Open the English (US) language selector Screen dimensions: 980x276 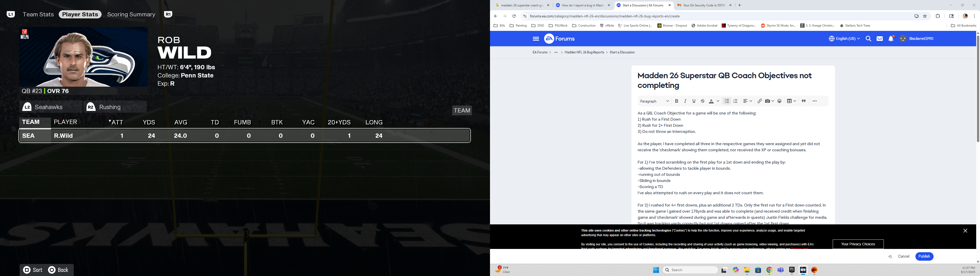(x=844, y=39)
